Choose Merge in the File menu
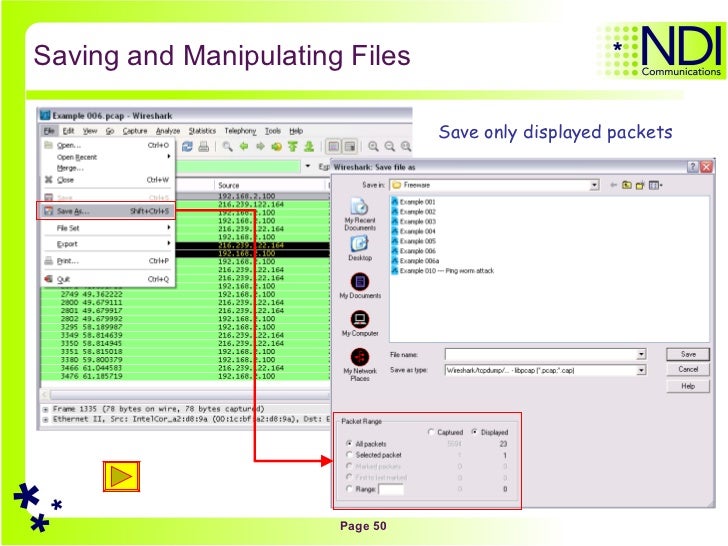The height and width of the screenshot is (546, 728). coord(71,168)
